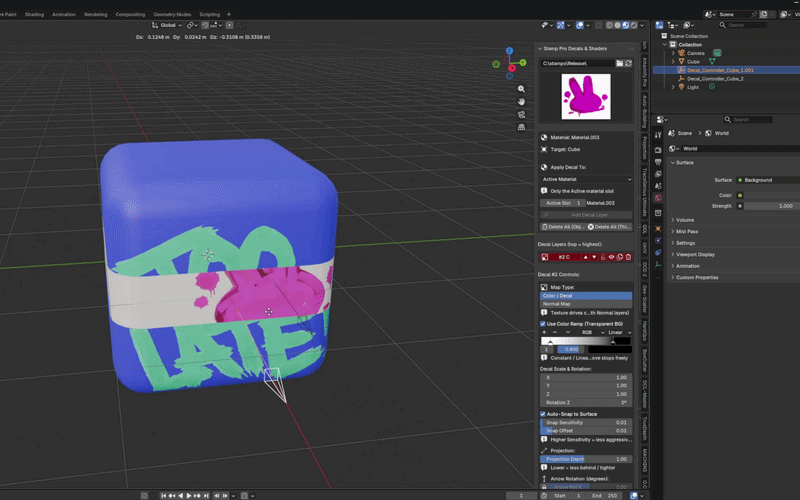Disable Auto-Snap to Surface checkbox

tap(543, 414)
